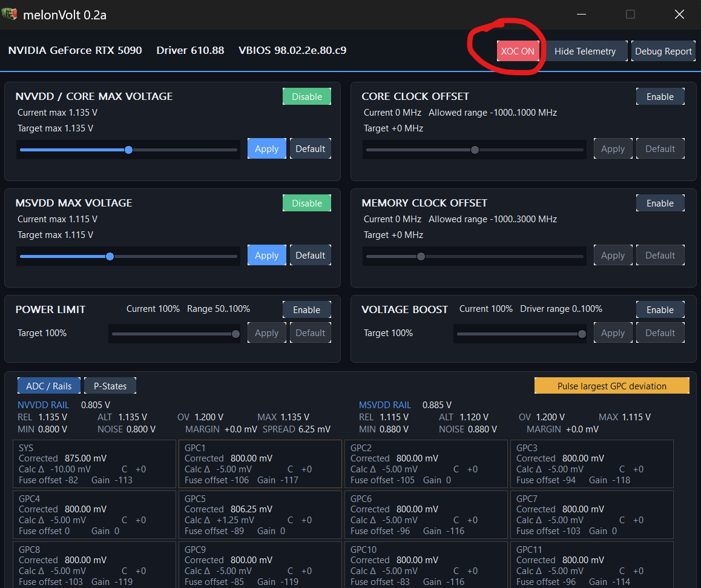Screen dimensions: 701x588
Task: Reset NVVDD core max voltage to Default
Action: [x=311, y=148]
